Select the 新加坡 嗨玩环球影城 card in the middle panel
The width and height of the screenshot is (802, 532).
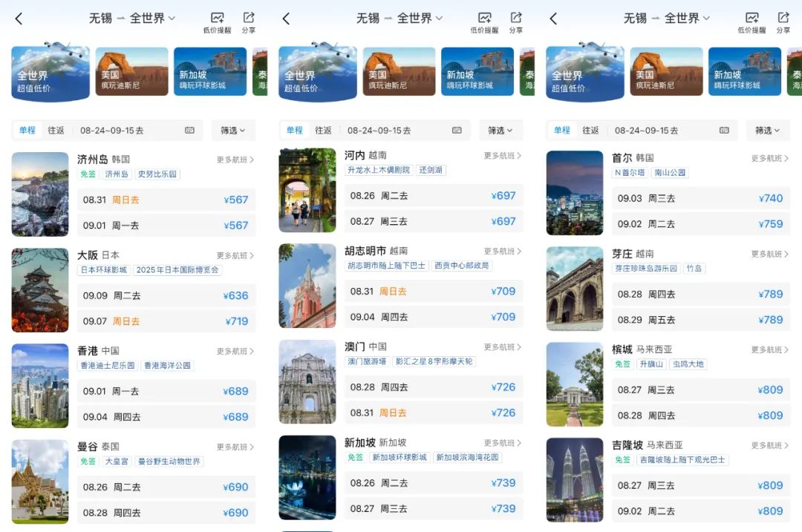tap(477, 72)
